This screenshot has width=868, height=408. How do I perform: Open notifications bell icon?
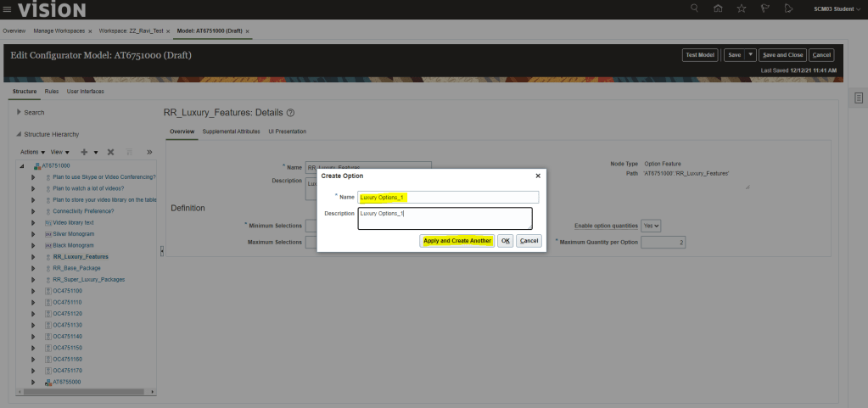788,9
